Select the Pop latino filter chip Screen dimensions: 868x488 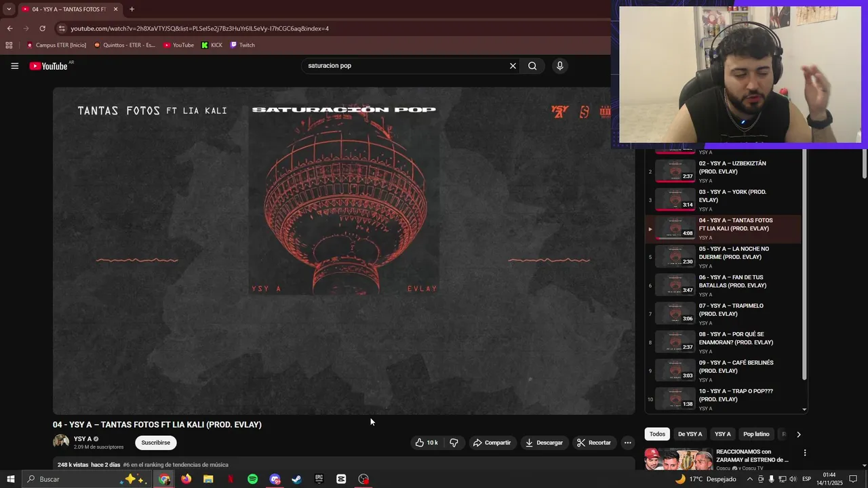point(756,434)
